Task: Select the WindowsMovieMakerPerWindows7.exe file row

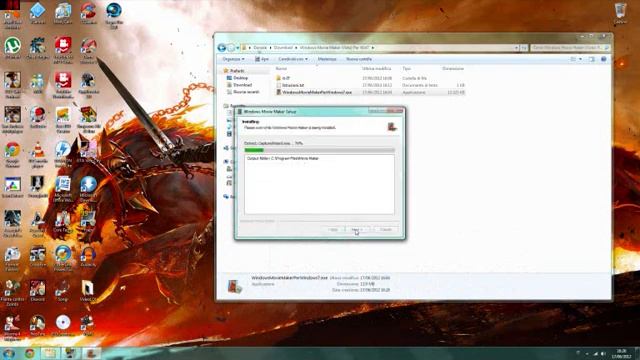Action: point(370,93)
